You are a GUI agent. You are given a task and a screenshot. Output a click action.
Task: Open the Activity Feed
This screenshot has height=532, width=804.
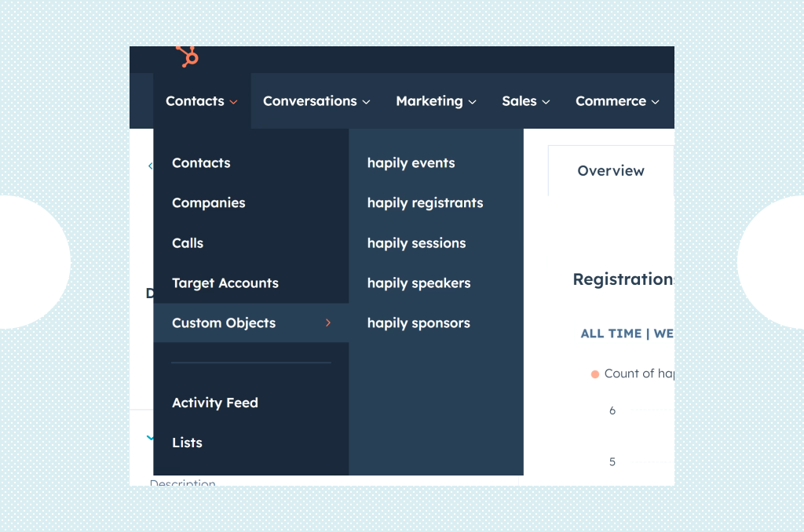215,403
